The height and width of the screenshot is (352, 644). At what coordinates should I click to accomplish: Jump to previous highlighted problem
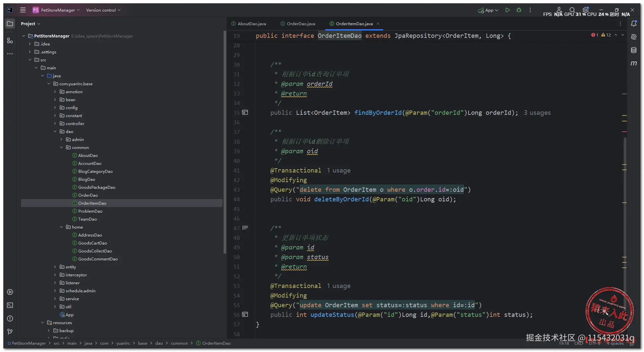[x=616, y=35]
